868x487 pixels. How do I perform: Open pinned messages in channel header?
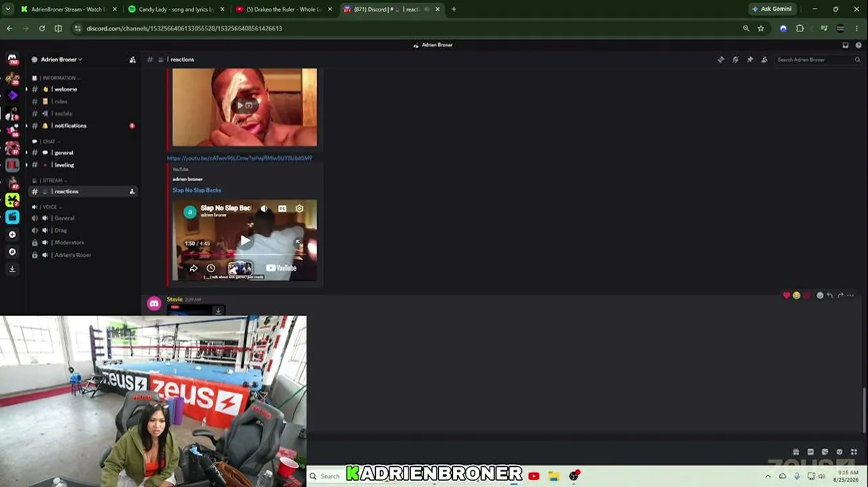pyautogui.click(x=750, y=60)
